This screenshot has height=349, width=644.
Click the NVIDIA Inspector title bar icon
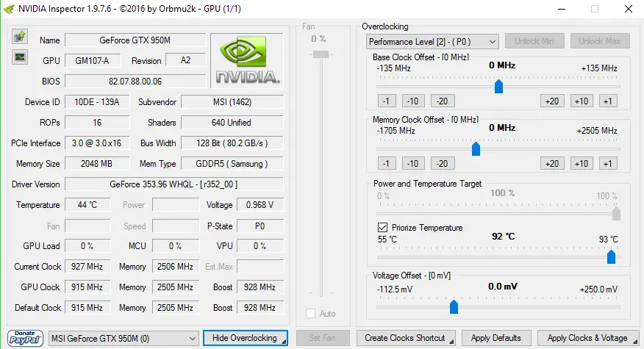click(9, 9)
